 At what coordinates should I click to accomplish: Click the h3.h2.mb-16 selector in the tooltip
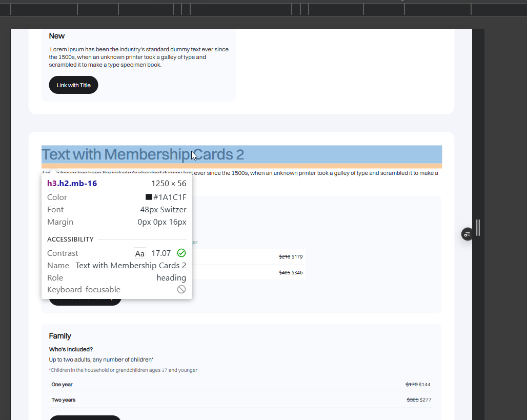pyautogui.click(x=72, y=183)
